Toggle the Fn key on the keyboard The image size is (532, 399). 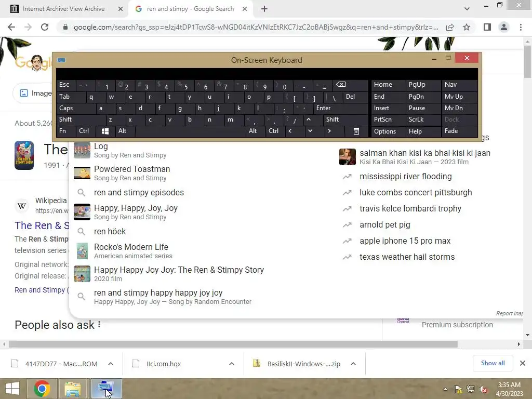(66, 131)
